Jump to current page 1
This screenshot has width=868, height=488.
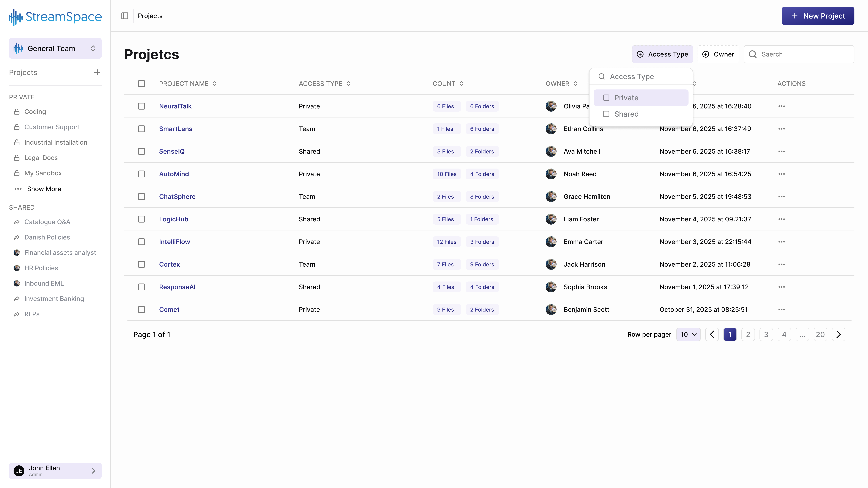click(730, 334)
